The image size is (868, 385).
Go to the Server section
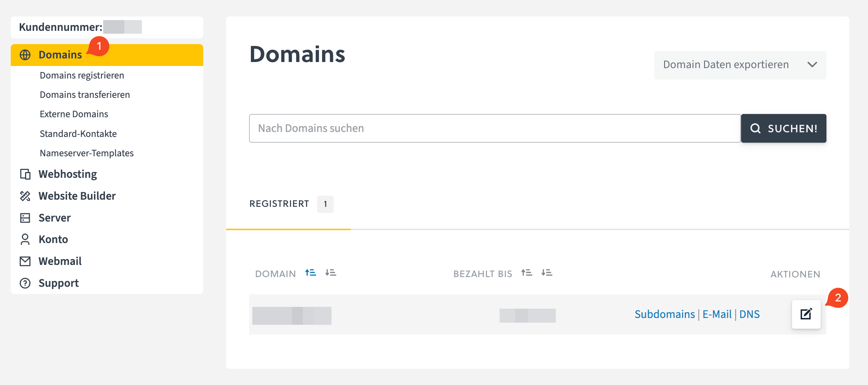coord(54,218)
